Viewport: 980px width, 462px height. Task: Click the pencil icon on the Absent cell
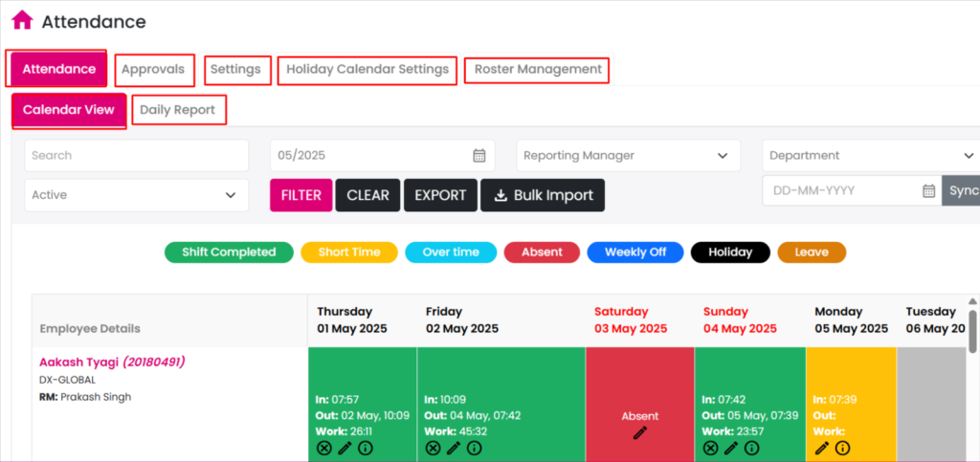click(640, 433)
